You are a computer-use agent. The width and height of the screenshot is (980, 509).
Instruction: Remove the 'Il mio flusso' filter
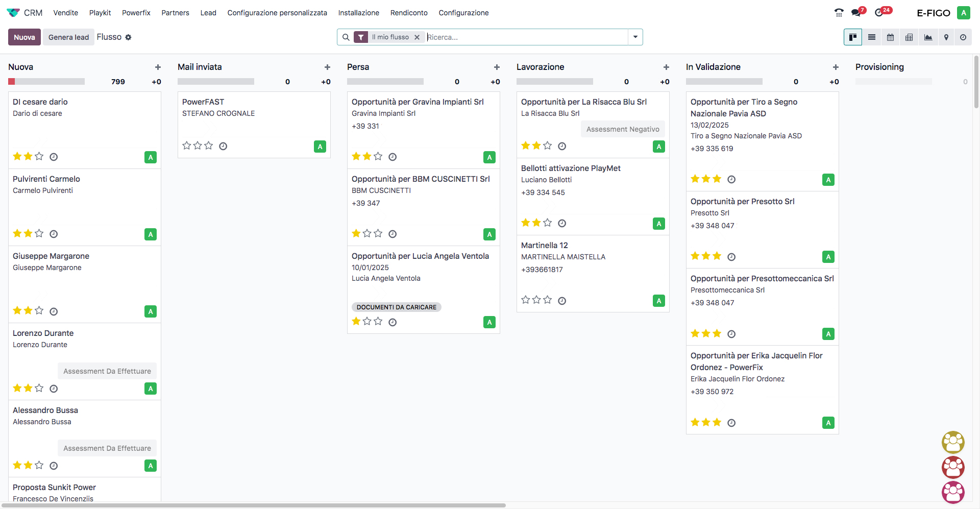pos(417,37)
